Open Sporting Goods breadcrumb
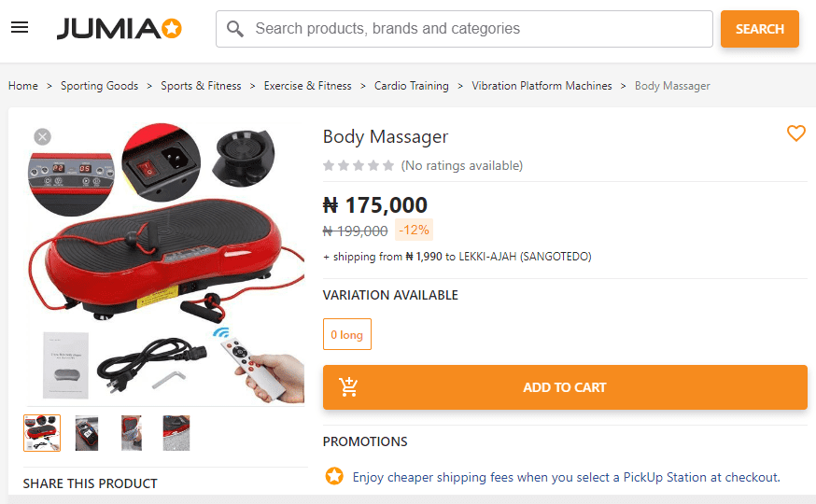The width and height of the screenshot is (816, 504). click(x=99, y=86)
